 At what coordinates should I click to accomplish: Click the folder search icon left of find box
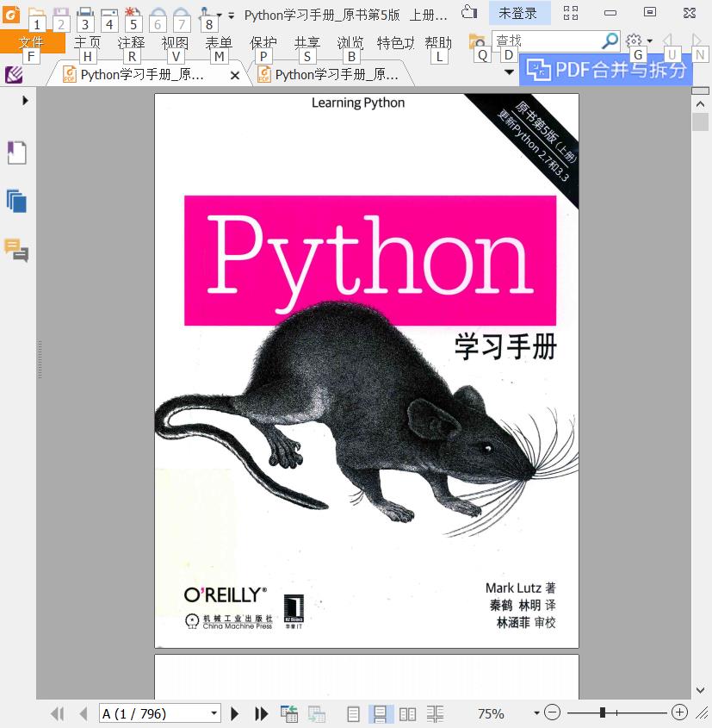click(477, 40)
